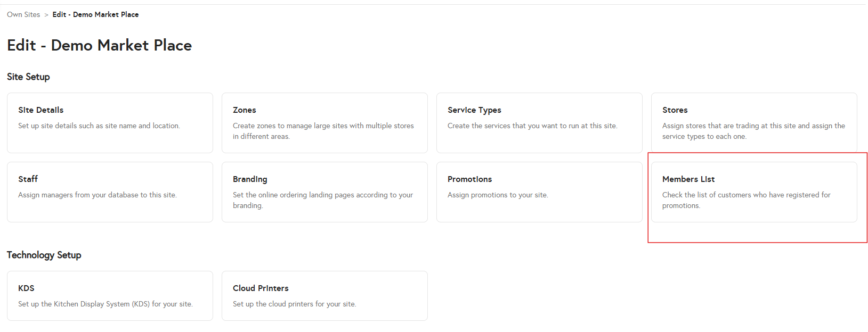Open the Promotions card

[539, 192]
